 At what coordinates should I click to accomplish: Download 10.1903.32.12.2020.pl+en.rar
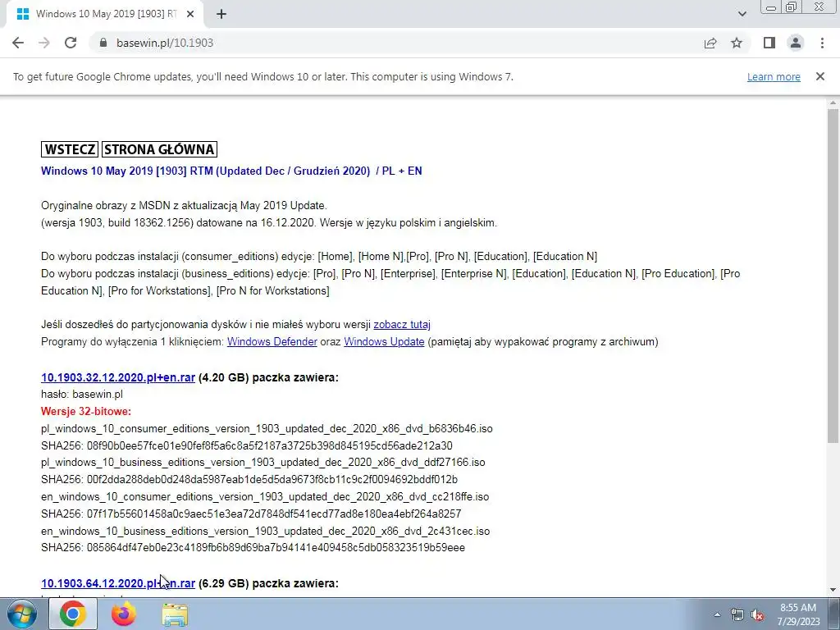pos(118,377)
